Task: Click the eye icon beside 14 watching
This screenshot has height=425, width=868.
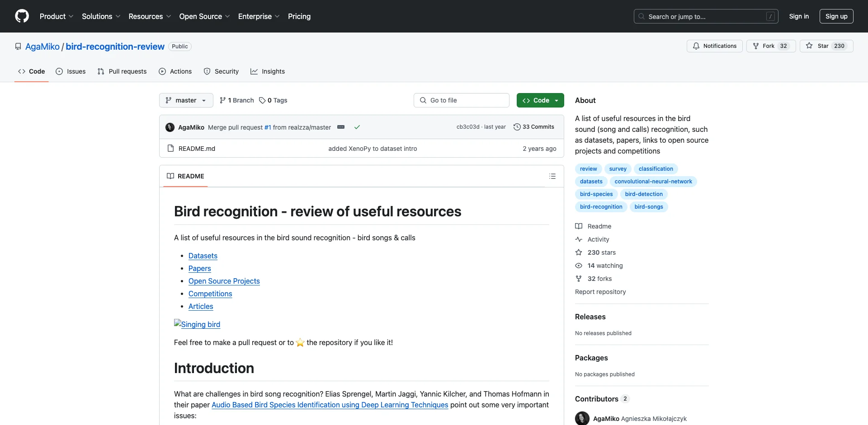Action: [579, 266]
